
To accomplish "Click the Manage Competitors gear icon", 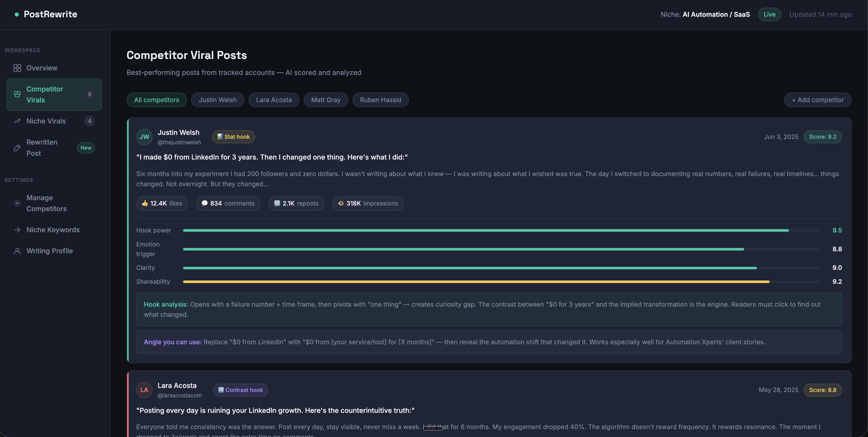I will pos(17,203).
